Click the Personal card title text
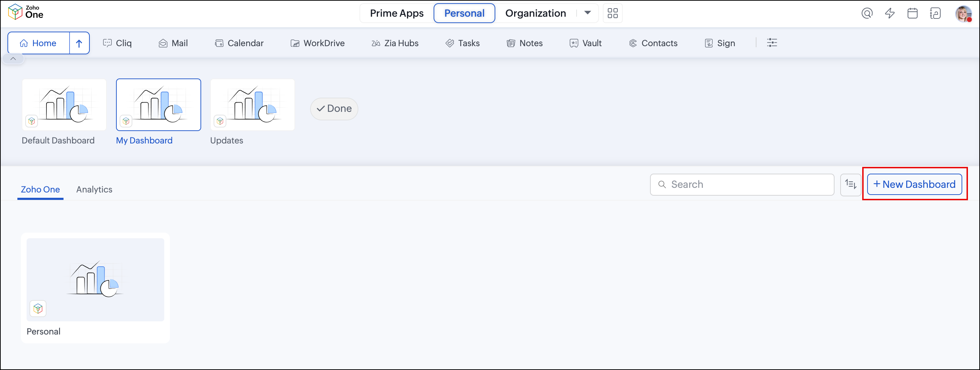The height and width of the screenshot is (370, 980). (x=43, y=332)
